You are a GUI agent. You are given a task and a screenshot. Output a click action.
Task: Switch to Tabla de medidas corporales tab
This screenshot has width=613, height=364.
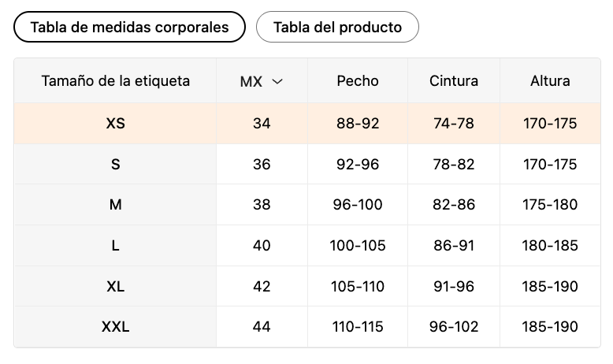(x=129, y=28)
